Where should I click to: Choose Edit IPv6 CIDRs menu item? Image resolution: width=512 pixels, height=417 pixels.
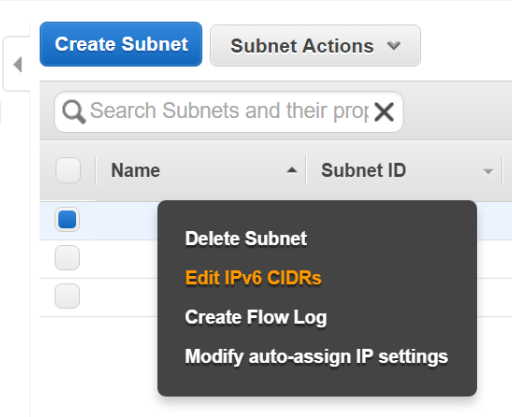click(x=253, y=278)
